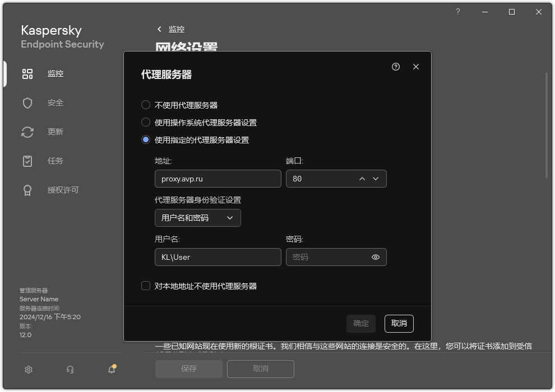The width and height of the screenshot is (555, 392).
Task: Select 使用操作系统代理服务器设置 option
Action: [146, 122]
